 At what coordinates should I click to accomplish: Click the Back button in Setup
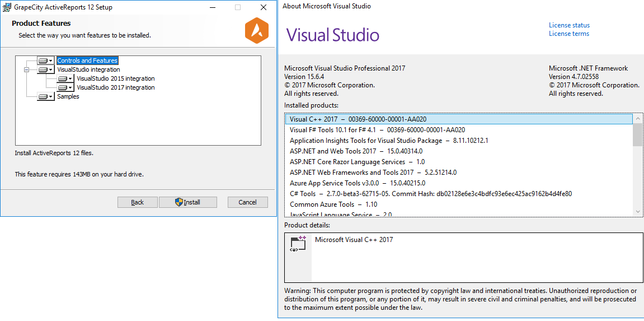[x=137, y=202]
